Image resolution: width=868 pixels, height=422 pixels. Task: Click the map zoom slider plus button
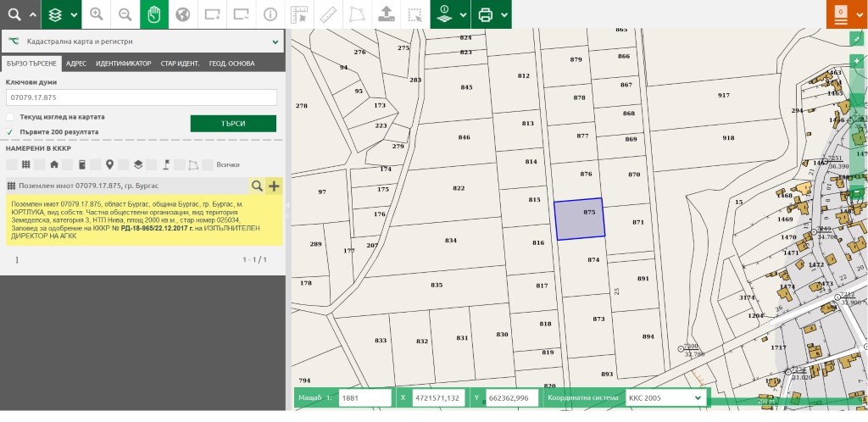(858, 61)
